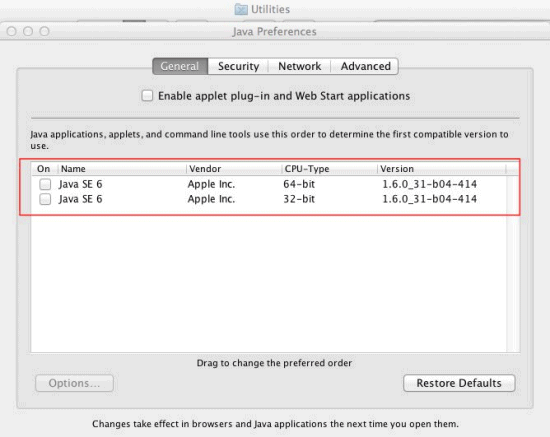The image size is (550, 437).
Task: Minimize the Java Preferences window
Action: pyautogui.click(x=28, y=32)
